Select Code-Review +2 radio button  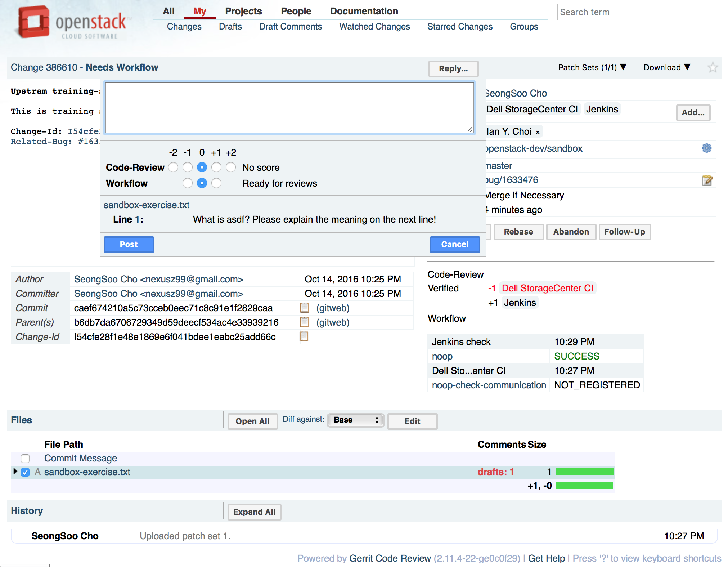click(231, 167)
